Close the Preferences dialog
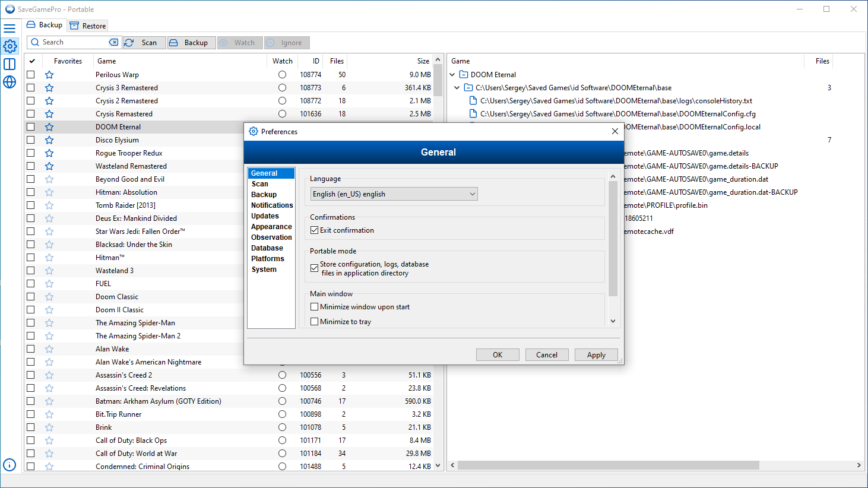The image size is (868, 488). 615,131
